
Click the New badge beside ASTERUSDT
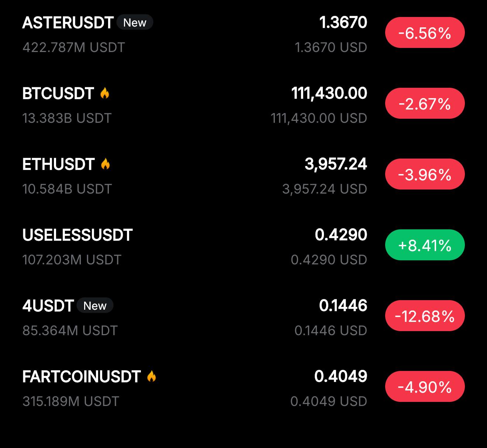[x=135, y=23]
